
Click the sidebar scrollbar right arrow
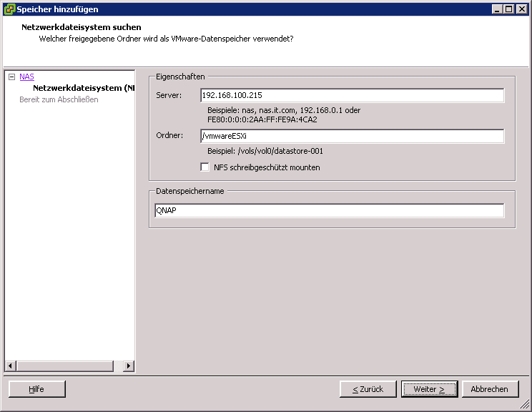click(x=129, y=366)
